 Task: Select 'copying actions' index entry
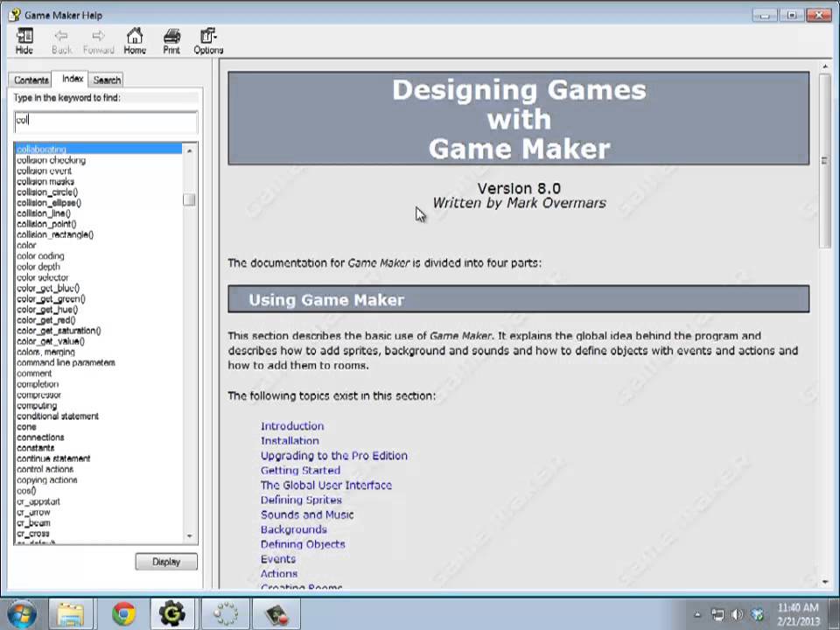click(x=46, y=480)
